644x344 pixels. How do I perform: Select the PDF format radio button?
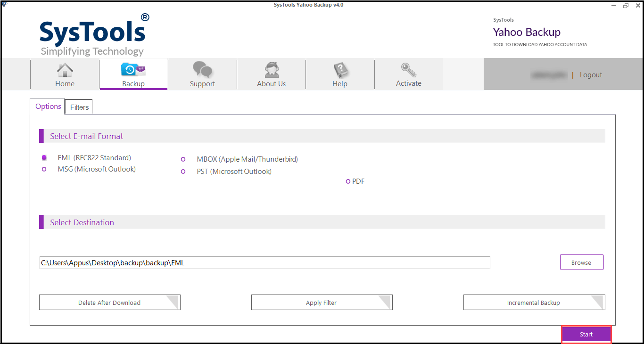click(x=348, y=181)
